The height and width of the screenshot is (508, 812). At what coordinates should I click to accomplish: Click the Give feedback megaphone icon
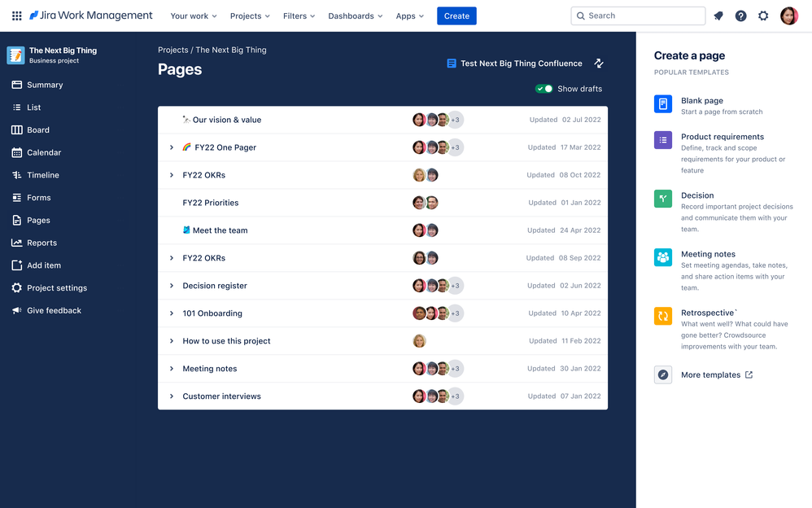pos(16,310)
